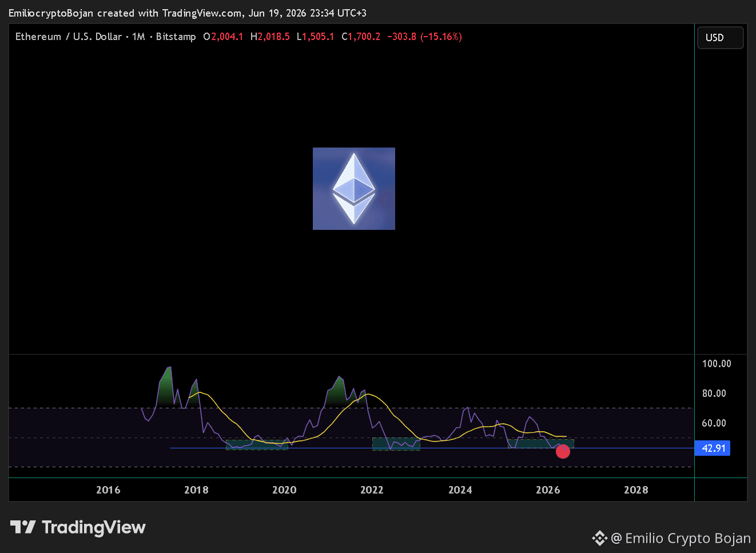Select the teal rectangle near 2019 on RSI

(257, 444)
